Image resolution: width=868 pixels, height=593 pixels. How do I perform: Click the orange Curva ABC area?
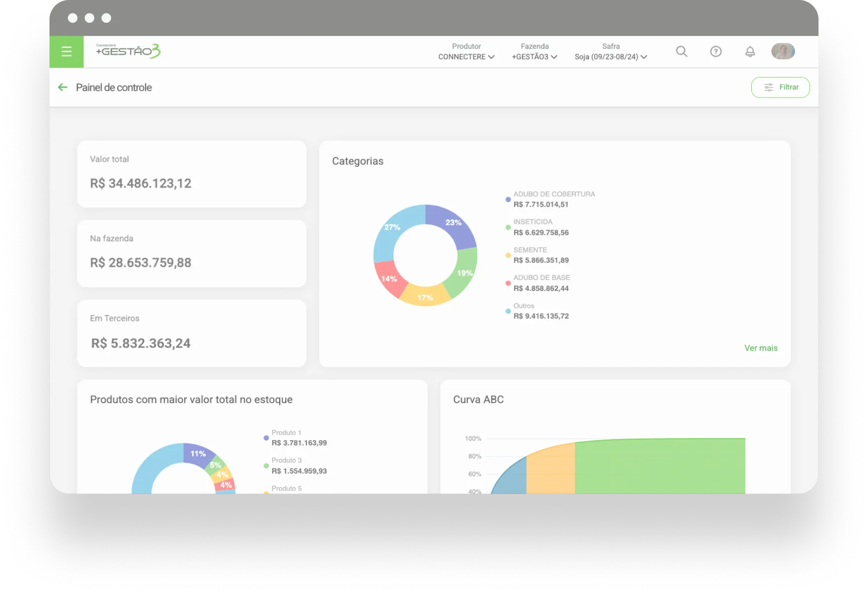pos(550,470)
